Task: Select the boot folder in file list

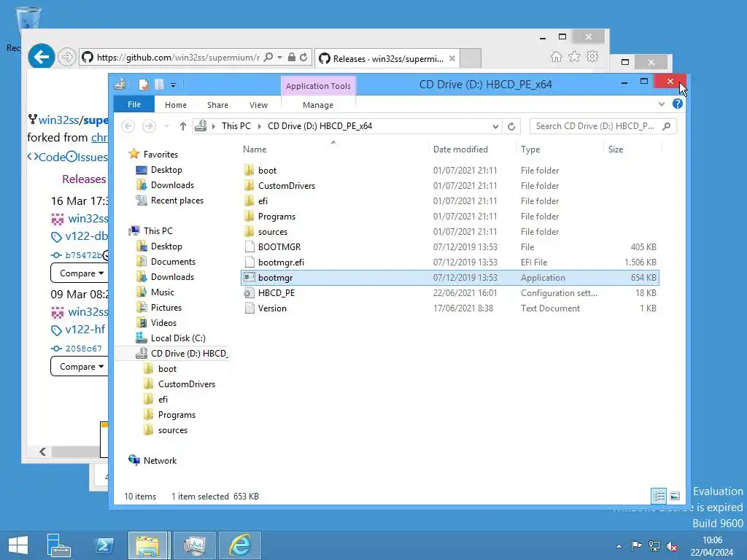Action: coord(450,171)
